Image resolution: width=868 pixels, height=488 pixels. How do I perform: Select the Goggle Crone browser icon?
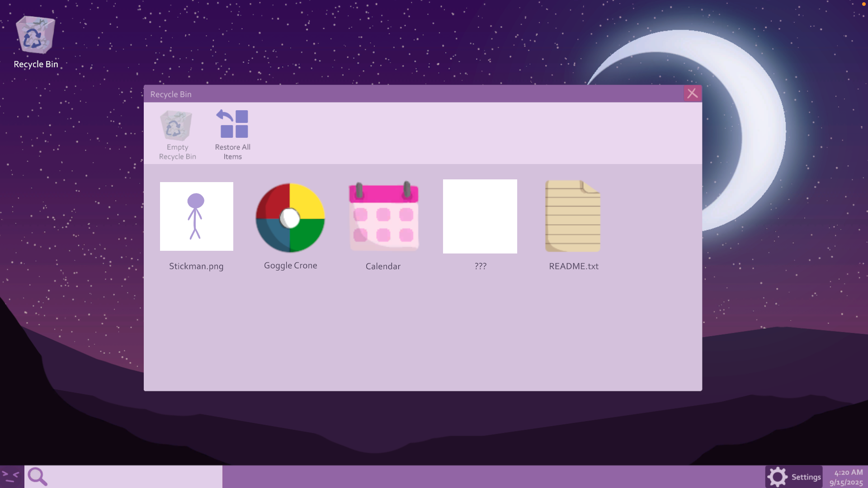pos(290,218)
